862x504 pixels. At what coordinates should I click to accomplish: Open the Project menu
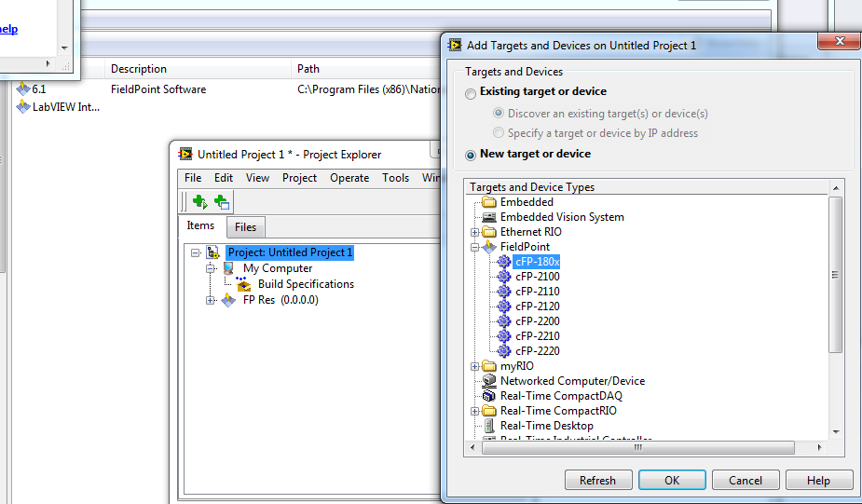point(300,178)
